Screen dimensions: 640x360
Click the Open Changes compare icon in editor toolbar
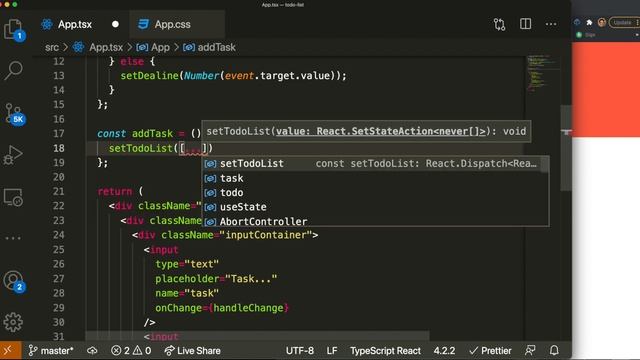click(499, 24)
